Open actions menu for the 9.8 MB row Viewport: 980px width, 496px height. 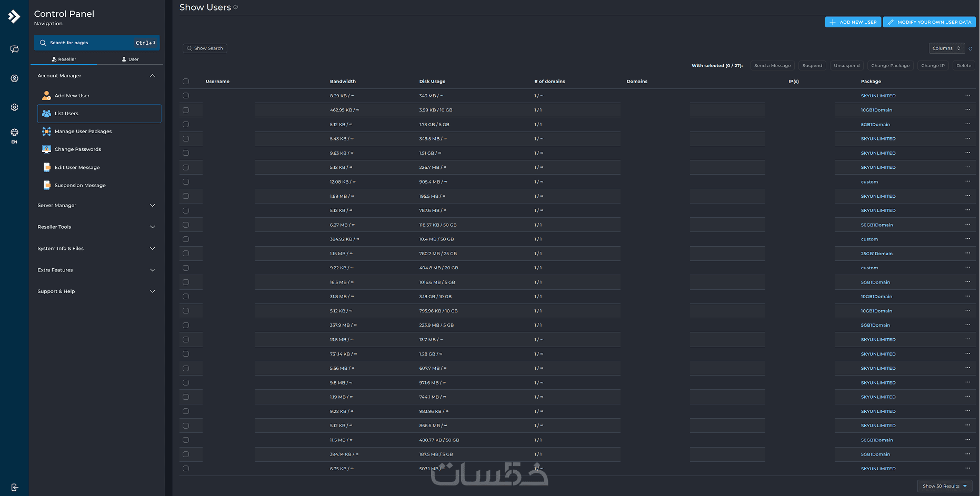tap(967, 382)
